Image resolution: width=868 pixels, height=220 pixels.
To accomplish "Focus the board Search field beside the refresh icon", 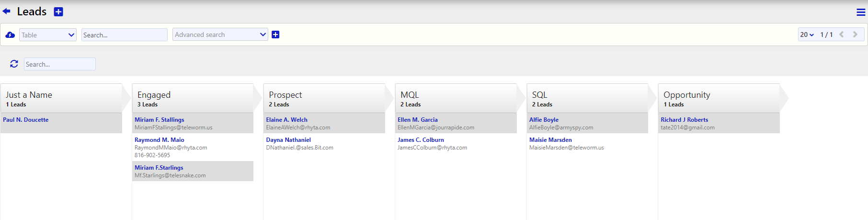I will [x=59, y=64].
